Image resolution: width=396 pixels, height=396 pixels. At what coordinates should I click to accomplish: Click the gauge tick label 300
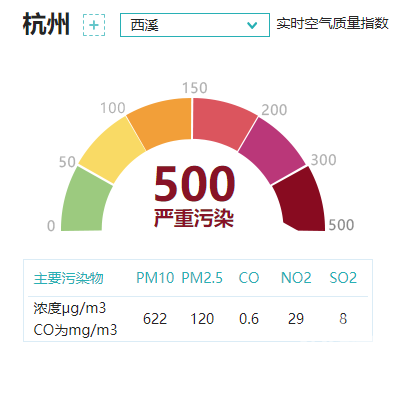[323, 160]
